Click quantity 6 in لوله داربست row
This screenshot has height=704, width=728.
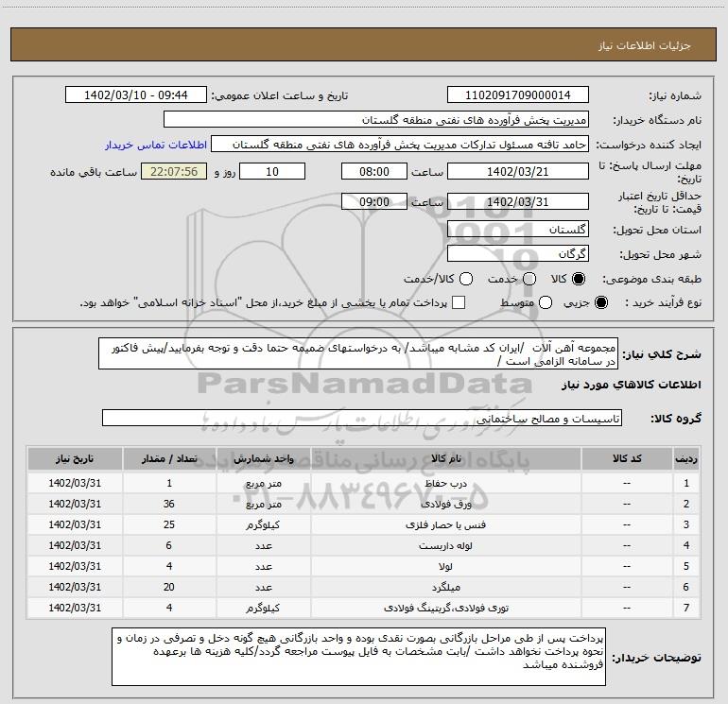click(169, 545)
